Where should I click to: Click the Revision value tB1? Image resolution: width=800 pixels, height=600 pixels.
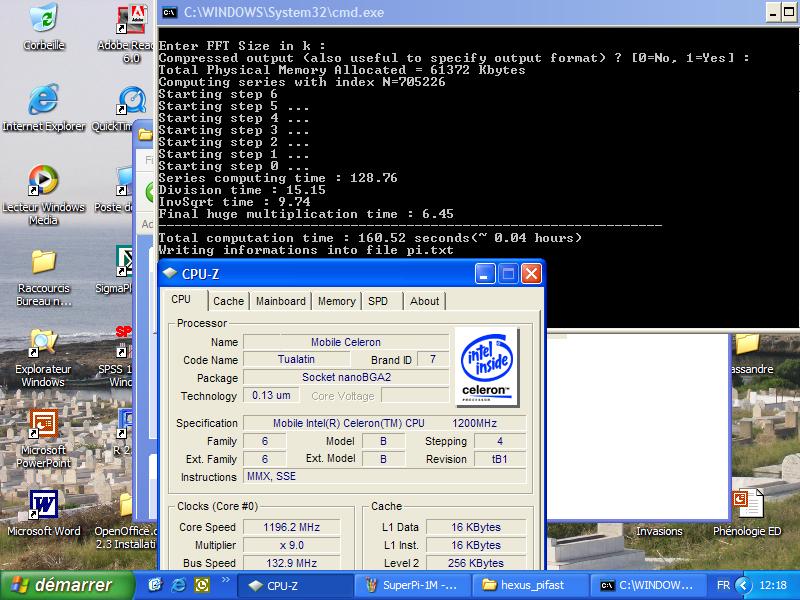[x=499, y=459]
